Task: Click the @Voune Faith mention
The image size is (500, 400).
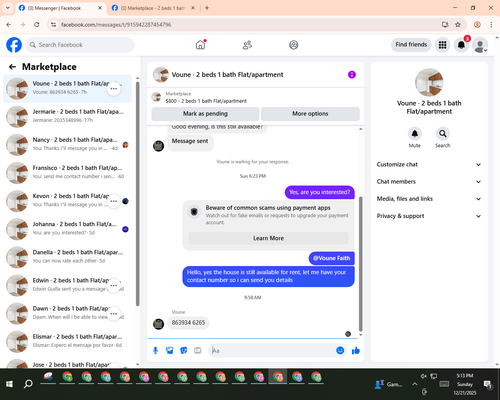Action: (331, 258)
